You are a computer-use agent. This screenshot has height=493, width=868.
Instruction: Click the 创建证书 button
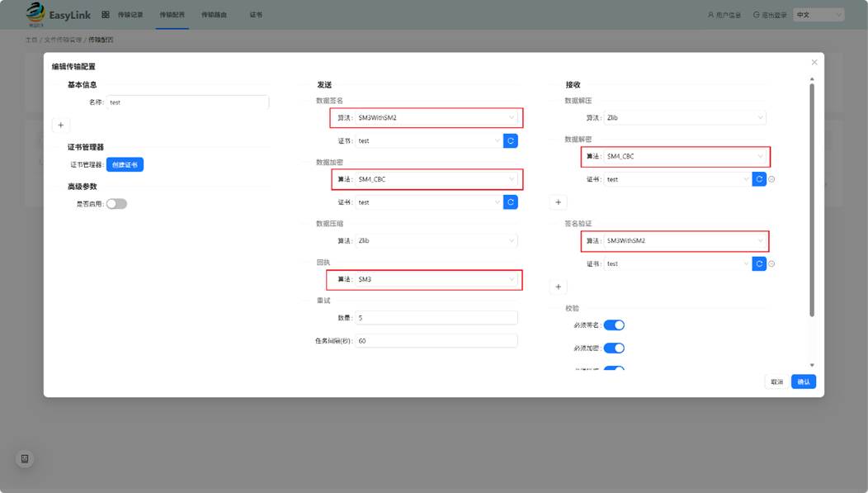125,165
